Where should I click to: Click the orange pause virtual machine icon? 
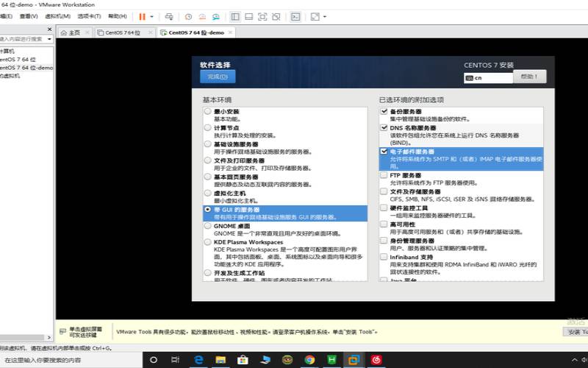(142, 16)
